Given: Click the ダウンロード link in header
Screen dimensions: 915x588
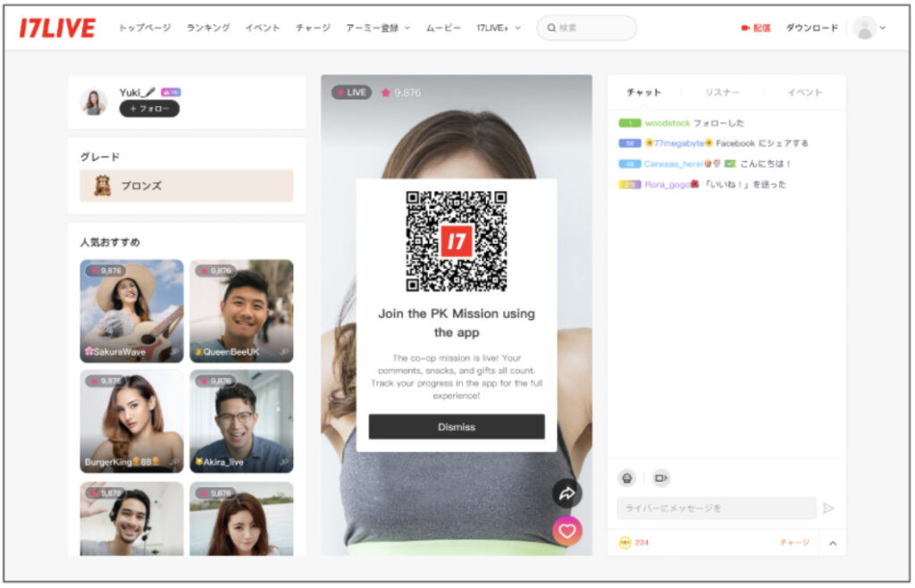Looking at the screenshot, I should 811,28.
